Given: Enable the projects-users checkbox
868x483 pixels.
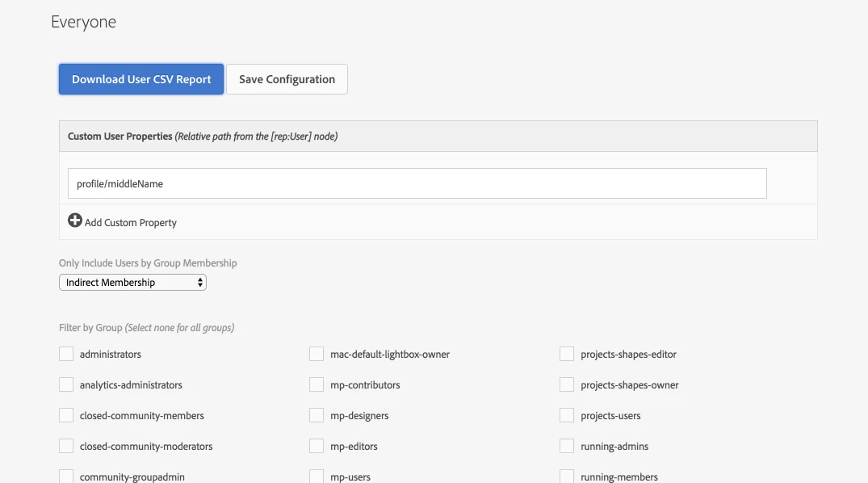Looking at the screenshot, I should point(567,415).
